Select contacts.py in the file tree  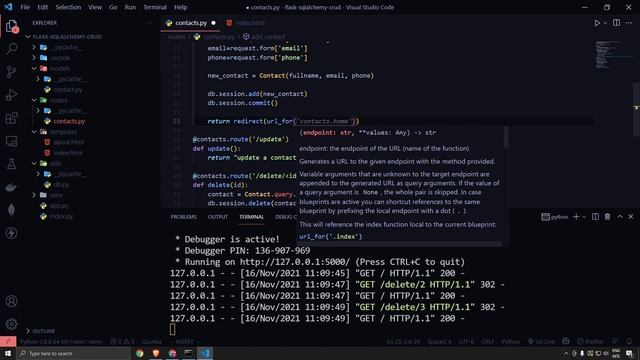(x=69, y=121)
